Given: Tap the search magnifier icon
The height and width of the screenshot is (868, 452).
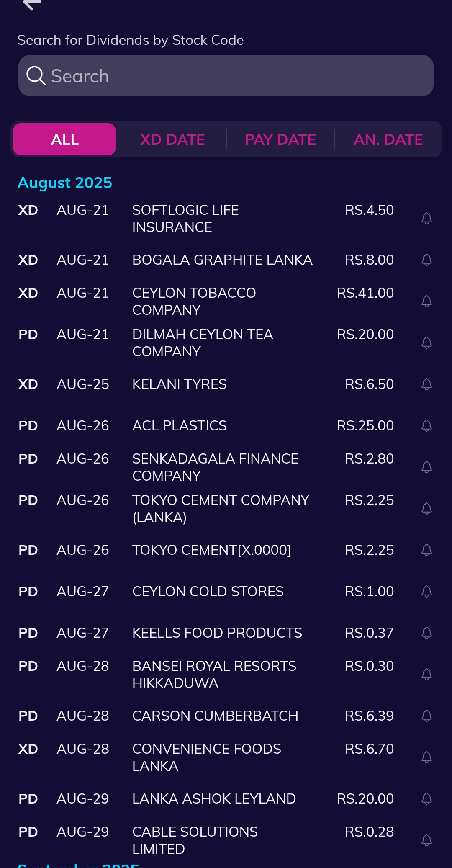Looking at the screenshot, I should (36, 76).
